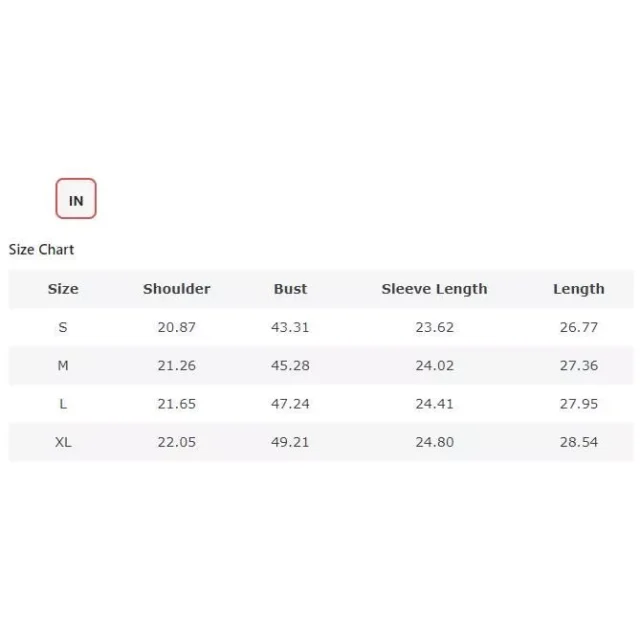Click bust value 43.31 in S row
This screenshot has height=640, width=640.
pyautogui.click(x=290, y=327)
